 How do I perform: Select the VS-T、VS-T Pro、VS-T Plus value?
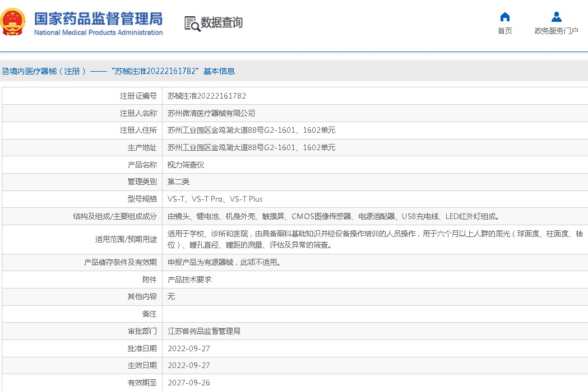point(215,199)
